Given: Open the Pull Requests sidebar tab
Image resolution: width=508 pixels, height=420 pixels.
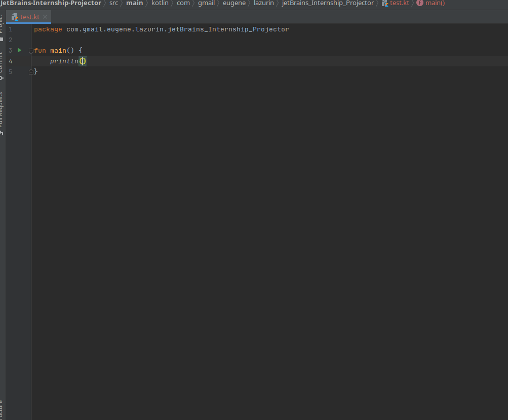Looking at the screenshot, I should click(x=2, y=113).
